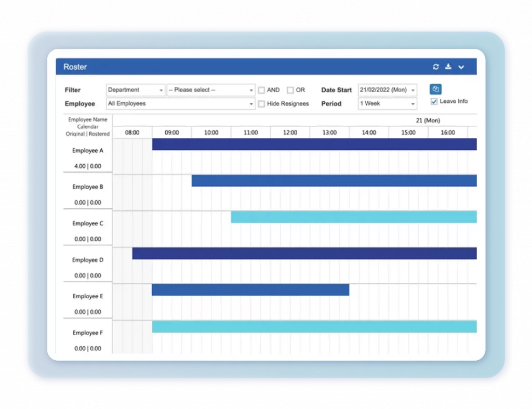Click the Employee E name
Image resolution: width=532 pixels, height=409 pixels.
(87, 296)
